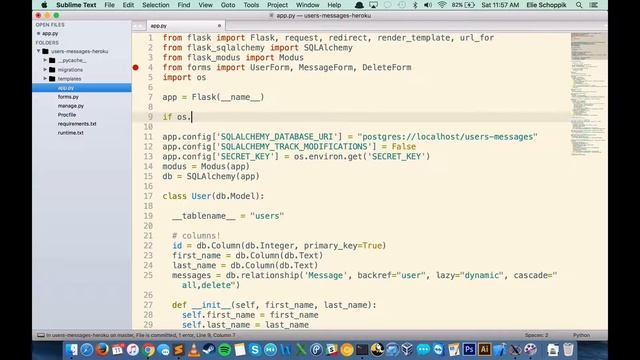This screenshot has height=360, width=640.
Task: Click Elle Schoppik user name in menu bar
Action: 546,5
